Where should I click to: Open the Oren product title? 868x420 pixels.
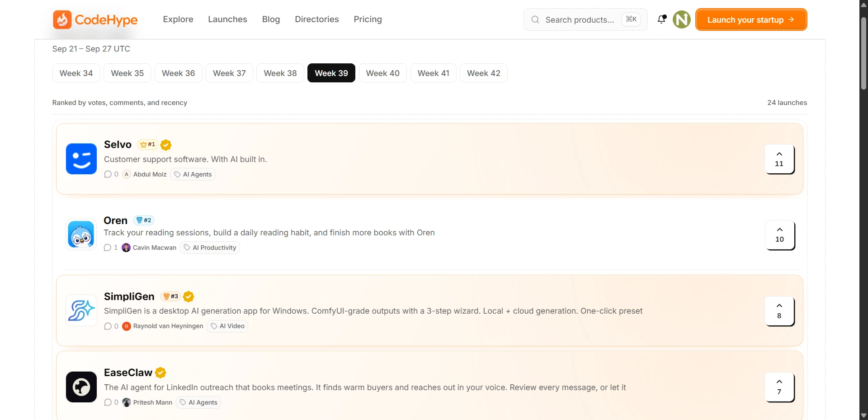click(116, 220)
